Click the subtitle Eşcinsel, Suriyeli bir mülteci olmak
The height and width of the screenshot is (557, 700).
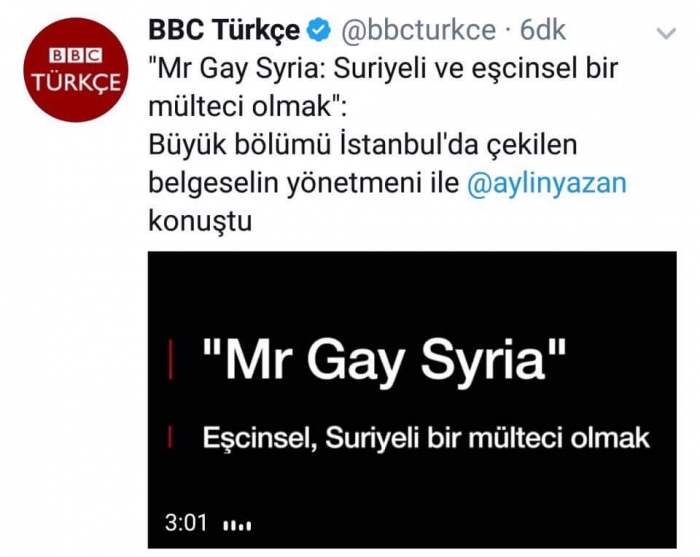coord(426,438)
